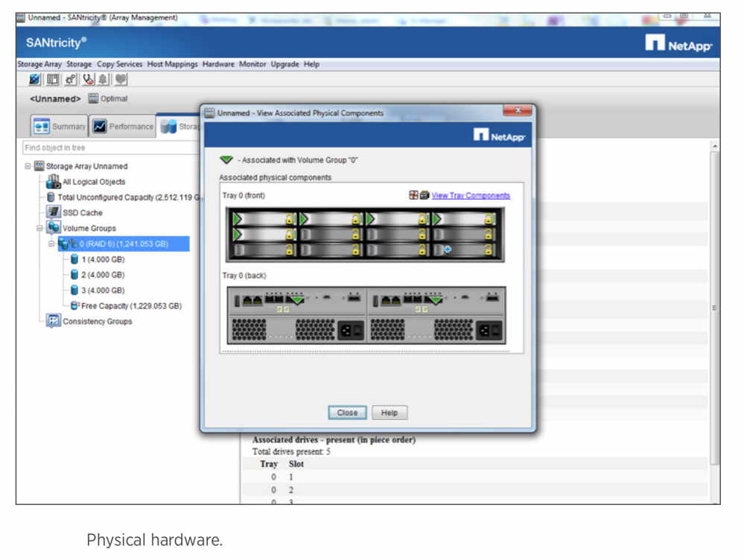Viewport: 744px width, 560px height.
Task: Select volume 1 (4.000 GB)
Action: coord(98,259)
